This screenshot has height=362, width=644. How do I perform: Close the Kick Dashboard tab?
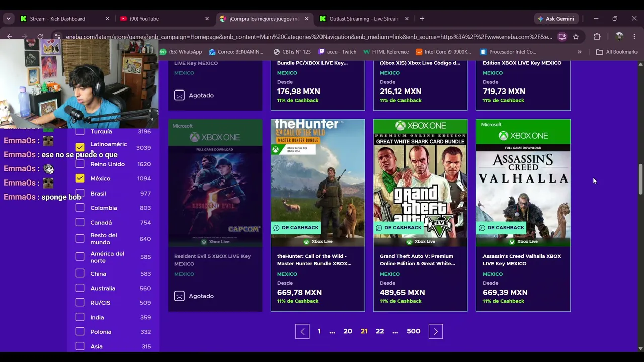(x=107, y=19)
